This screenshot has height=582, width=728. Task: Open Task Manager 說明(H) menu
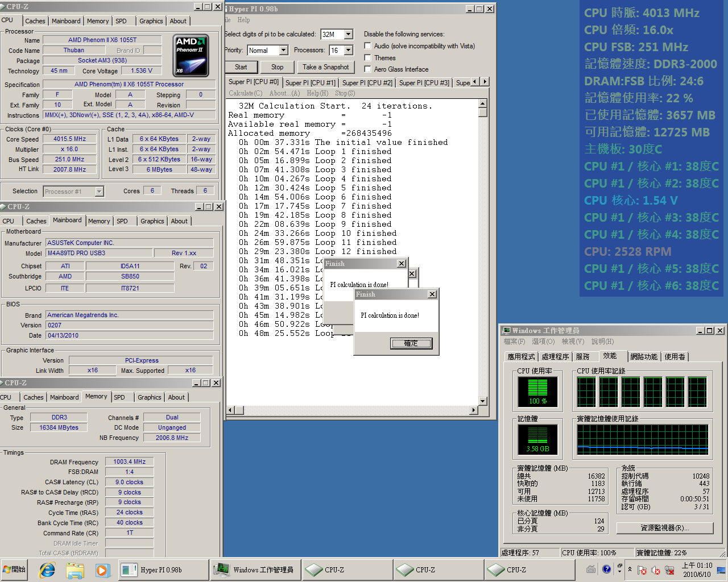point(602,342)
